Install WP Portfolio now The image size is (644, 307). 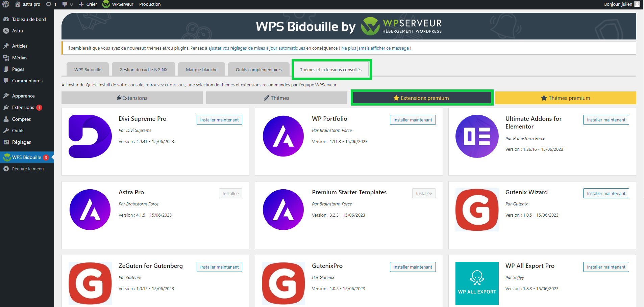413,120
